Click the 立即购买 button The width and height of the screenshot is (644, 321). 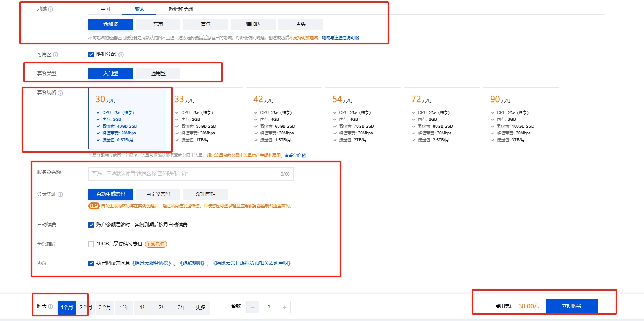pos(571,306)
